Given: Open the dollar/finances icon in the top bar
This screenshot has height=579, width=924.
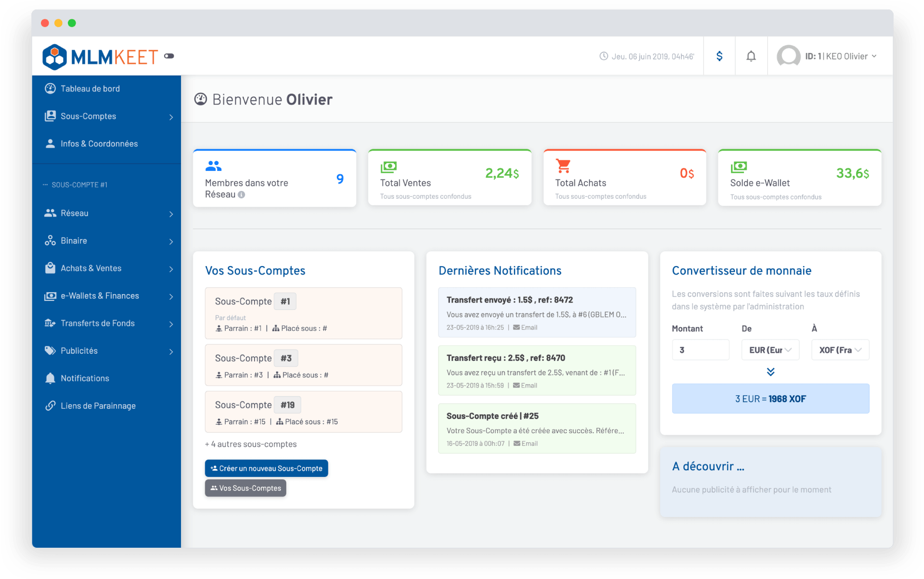Looking at the screenshot, I should [x=719, y=56].
